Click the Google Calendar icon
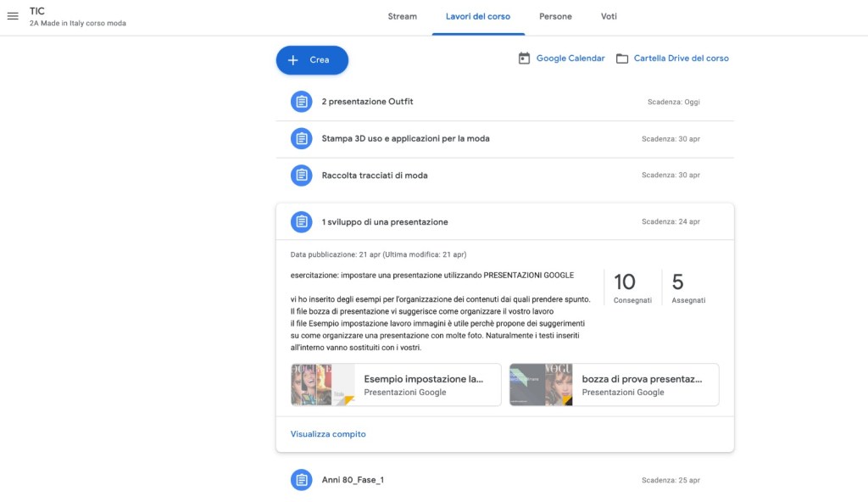868x502 pixels. point(524,59)
